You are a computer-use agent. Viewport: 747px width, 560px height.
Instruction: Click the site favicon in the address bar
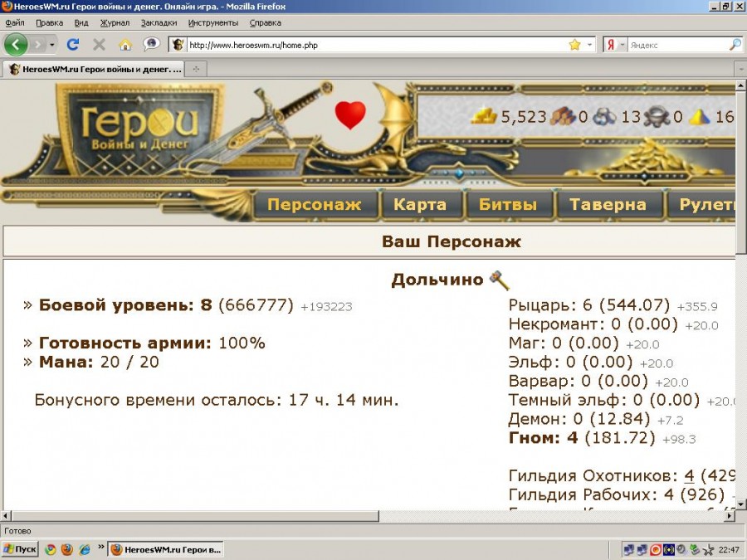coord(178,45)
